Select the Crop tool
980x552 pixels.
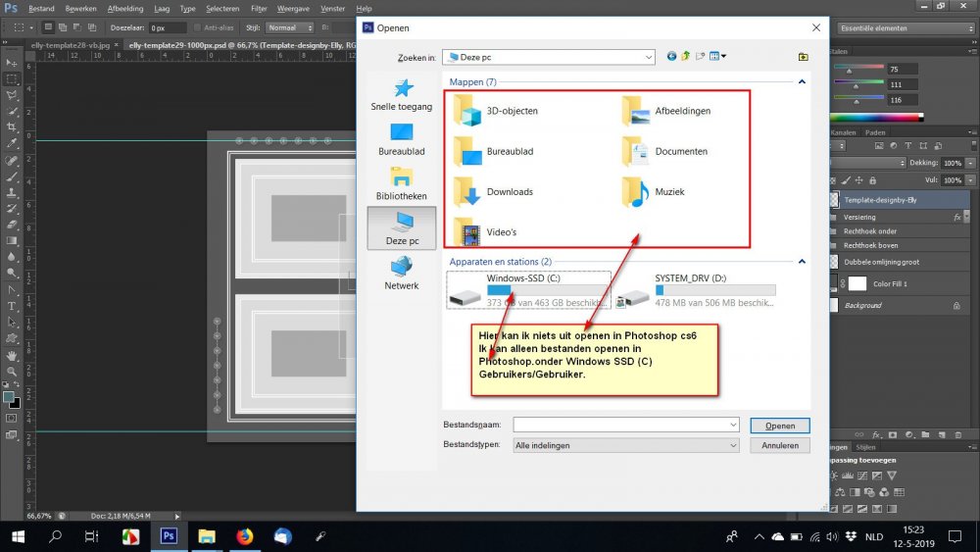13,127
